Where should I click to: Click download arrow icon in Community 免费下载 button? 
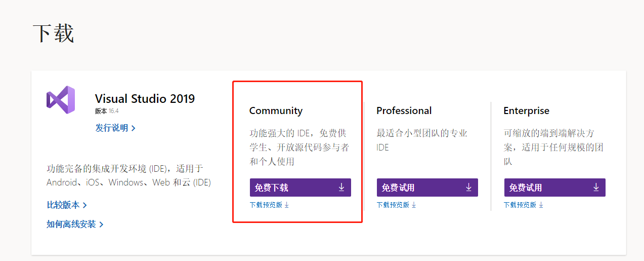coord(341,188)
